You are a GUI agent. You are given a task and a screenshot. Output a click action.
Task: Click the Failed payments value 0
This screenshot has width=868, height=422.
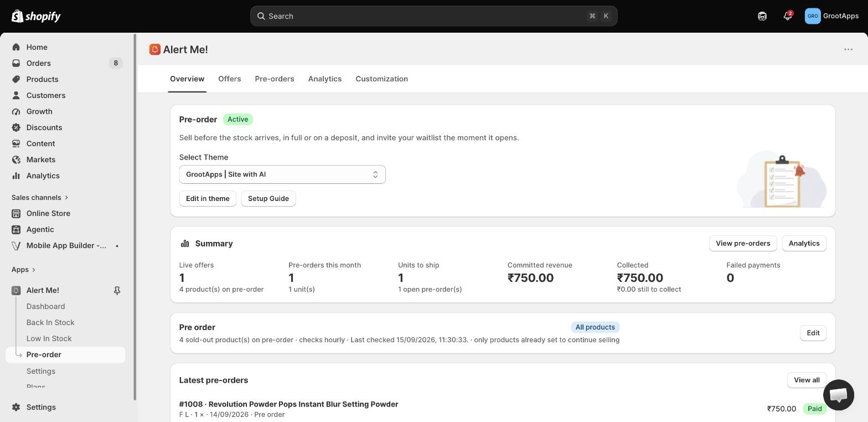tap(730, 278)
